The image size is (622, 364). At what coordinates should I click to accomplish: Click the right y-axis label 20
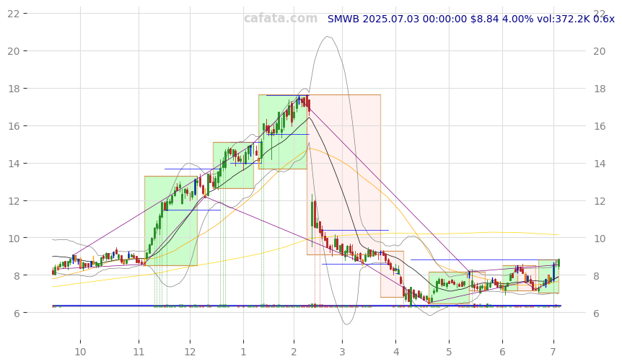(x=600, y=51)
